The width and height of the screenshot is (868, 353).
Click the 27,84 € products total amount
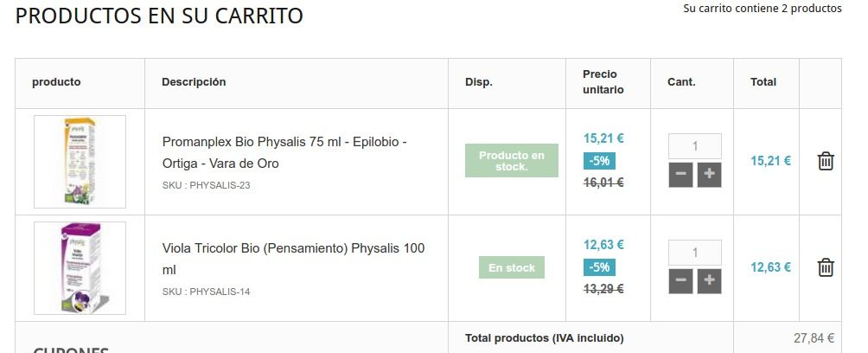coord(814,338)
